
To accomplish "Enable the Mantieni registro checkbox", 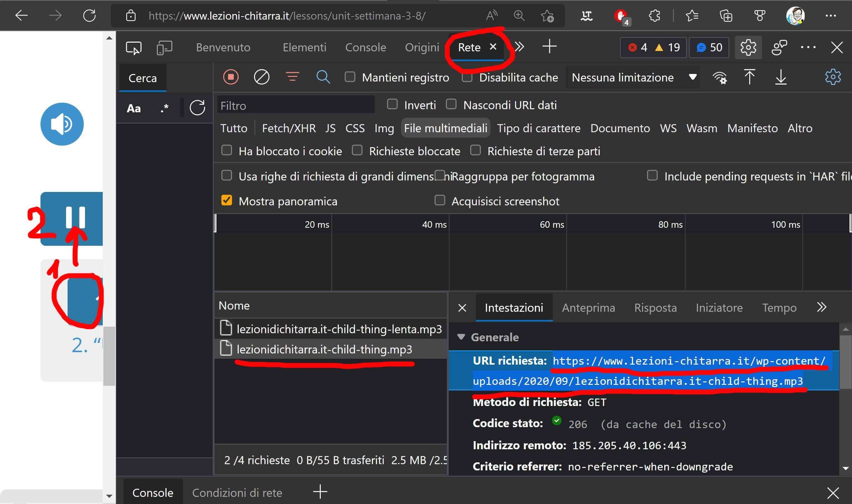I will click(350, 77).
